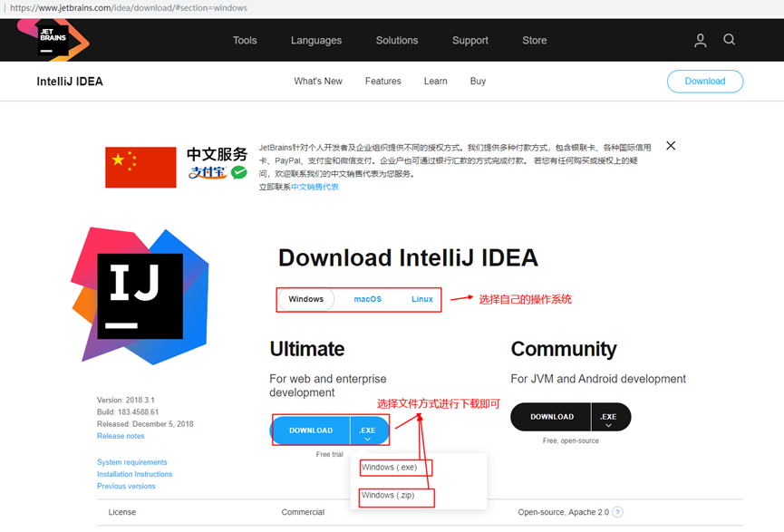This screenshot has height=532, width=784.
Task: Click the 'Free, open-source' label
Action: [x=570, y=441]
